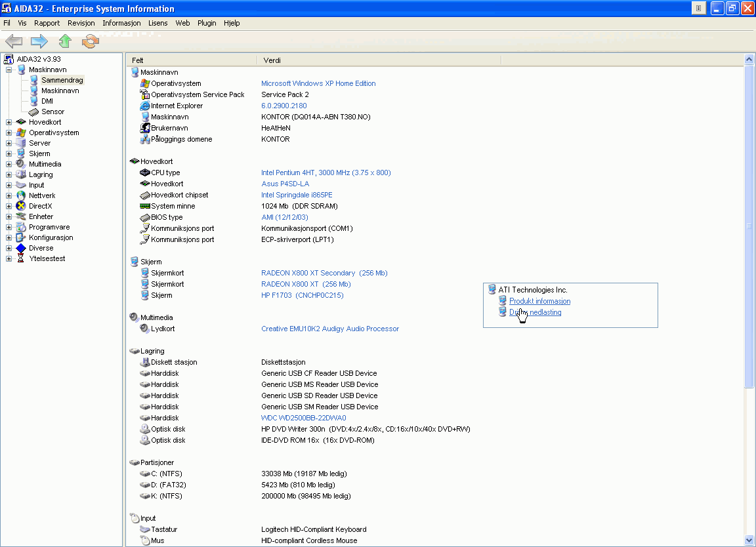Click the scrollbar up arrow
This screenshot has height=547, width=756.
pos(749,59)
